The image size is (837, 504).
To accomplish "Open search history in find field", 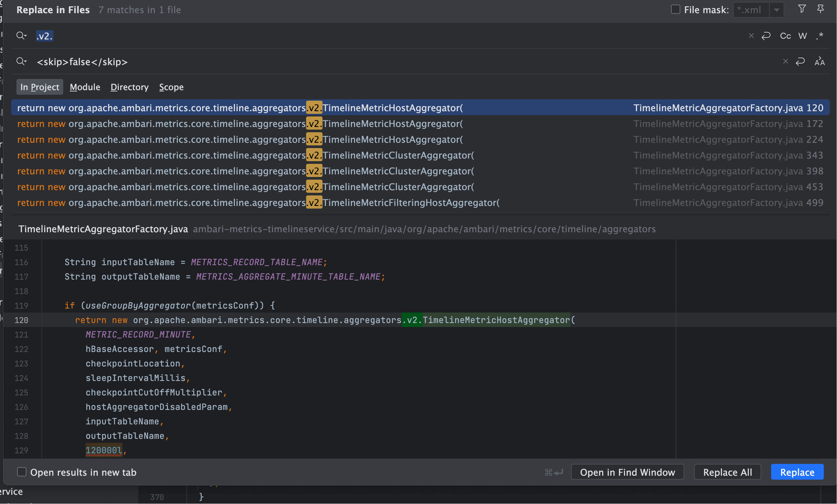I will (21, 36).
